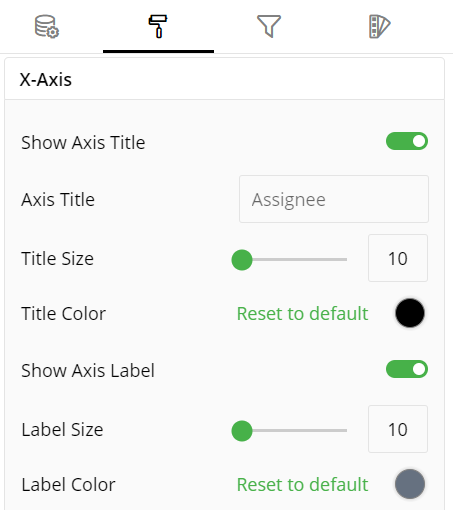The image size is (453, 510).
Task: Open the black Title Color swatch
Action: point(410,313)
